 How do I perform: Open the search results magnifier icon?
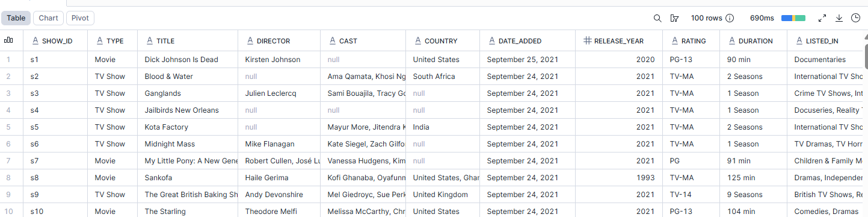point(657,18)
